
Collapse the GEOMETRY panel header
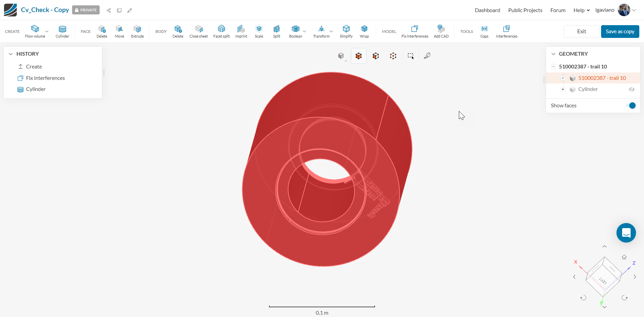click(x=554, y=54)
